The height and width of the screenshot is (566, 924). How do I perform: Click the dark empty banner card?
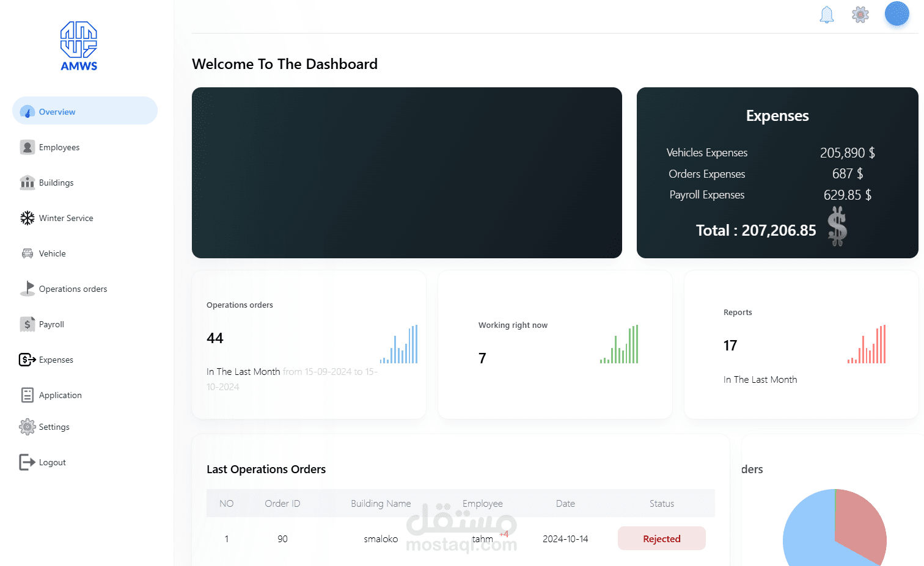click(x=407, y=173)
